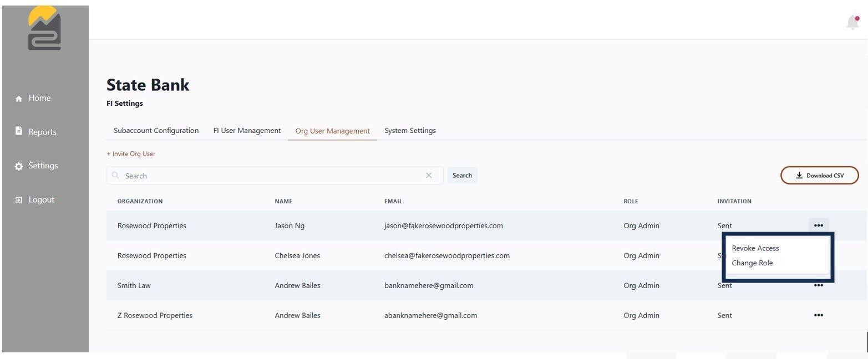Click Andrew Bailes in the Smith Law row
The width and height of the screenshot is (868, 359).
tap(297, 285)
